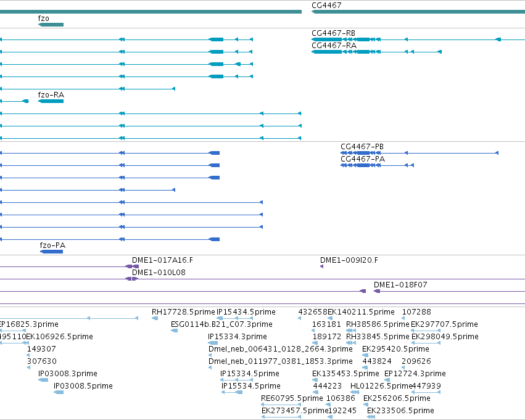Select the IP03008.3prime EST glyph
The image size is (525, 420).
(43, 380)
